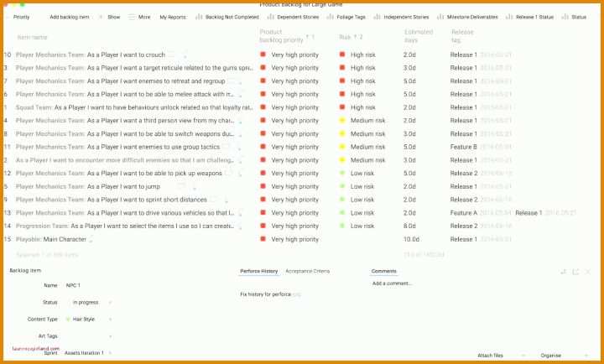
Task: Open the Organise dropdown
Action: 564,356
